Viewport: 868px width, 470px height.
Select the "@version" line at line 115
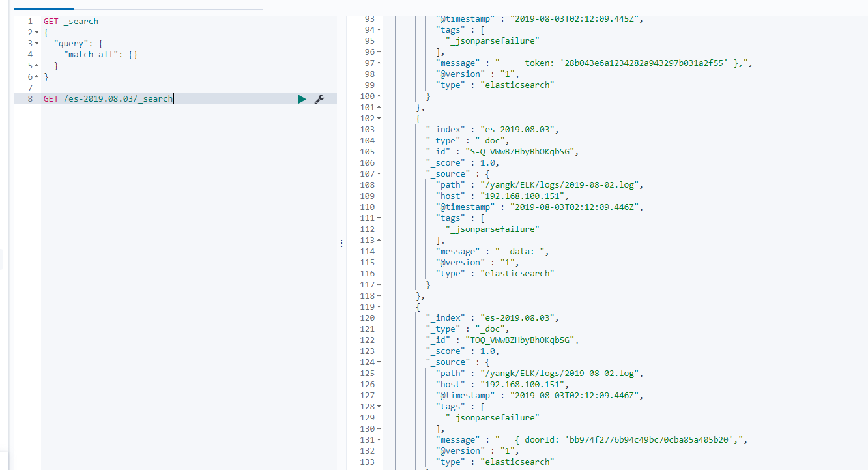pyautogui.click(x=478, y=263)
